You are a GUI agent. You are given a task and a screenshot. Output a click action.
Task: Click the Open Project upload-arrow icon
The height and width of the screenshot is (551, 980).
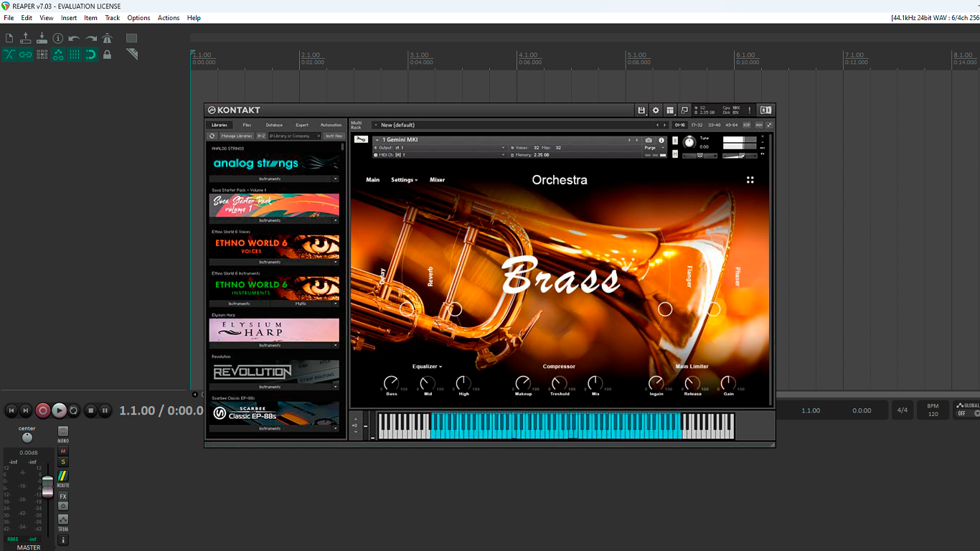point(26,38)
